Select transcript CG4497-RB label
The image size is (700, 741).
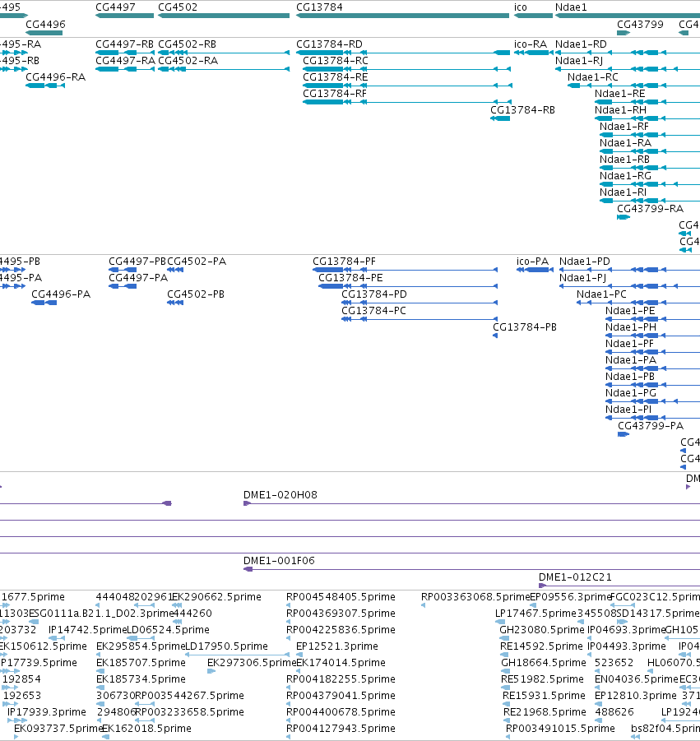(125, 44)
